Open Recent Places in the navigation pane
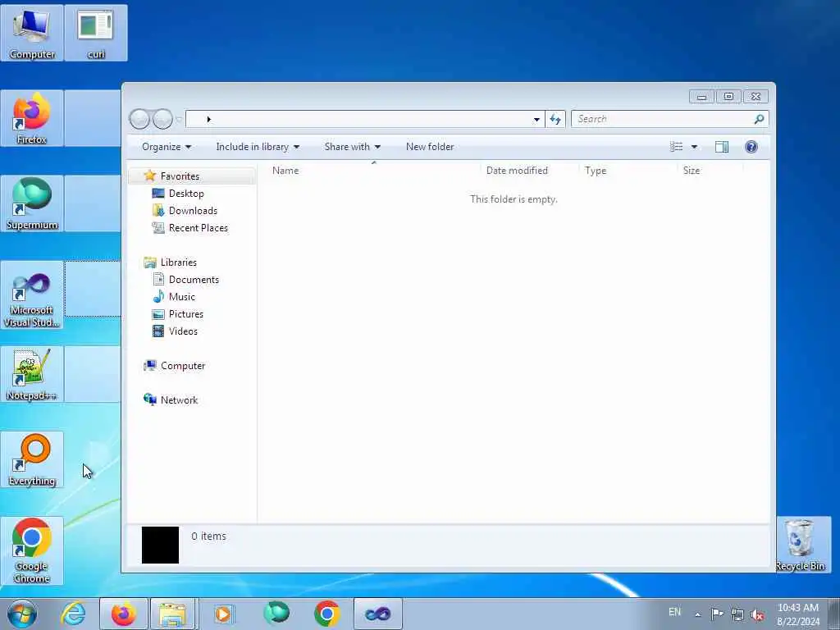Screen dimensions: 840x630 pyautogui.click(x=199, y=228)
